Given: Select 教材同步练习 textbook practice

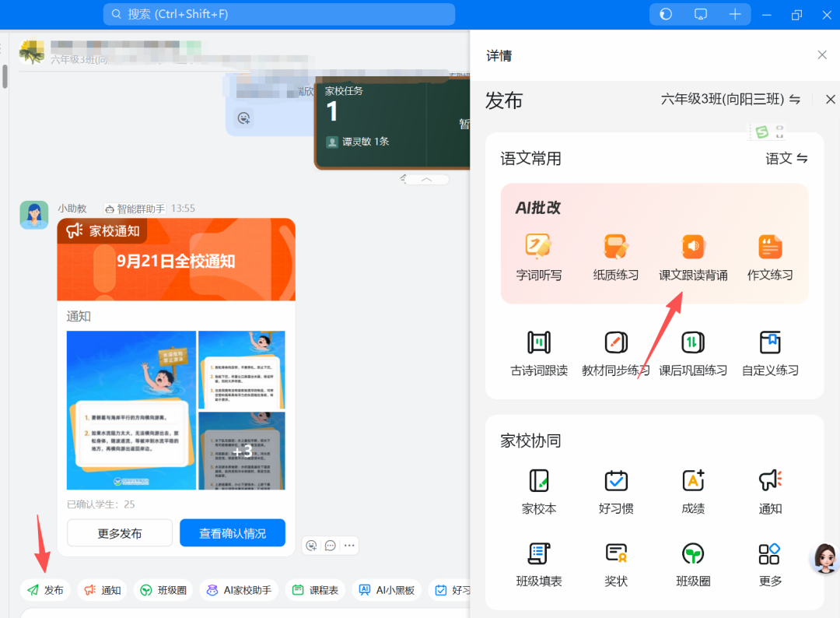Looking at the screenshot, I should pos(616,353).
